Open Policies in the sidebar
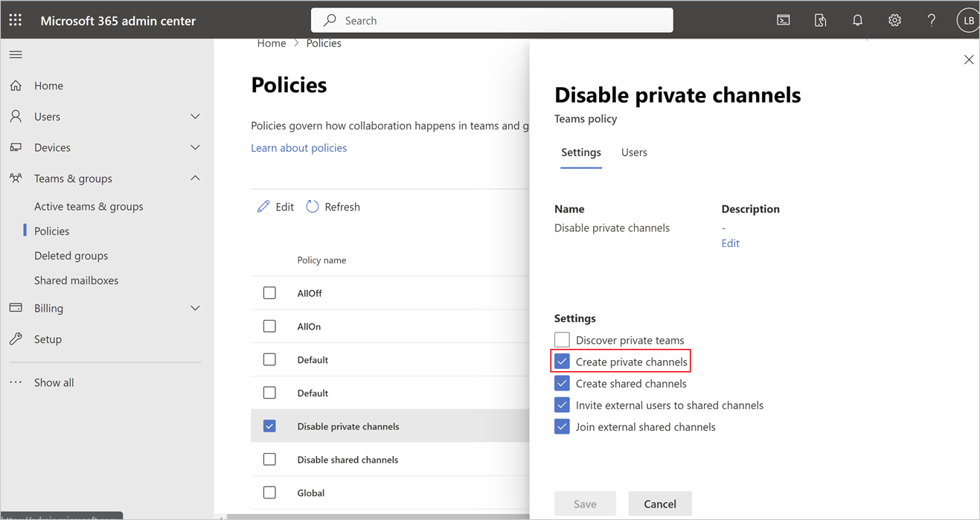Screen dimensions: 980x520 point(52,231)
